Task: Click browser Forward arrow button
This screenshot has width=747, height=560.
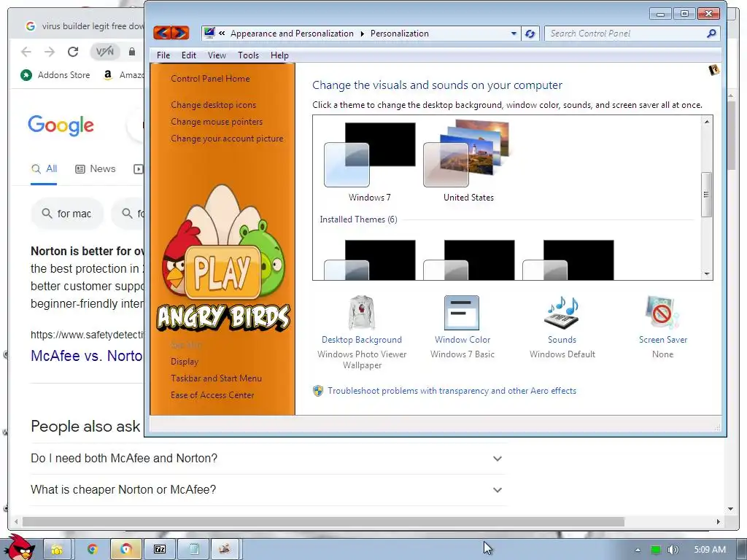Action: [49, 52]
